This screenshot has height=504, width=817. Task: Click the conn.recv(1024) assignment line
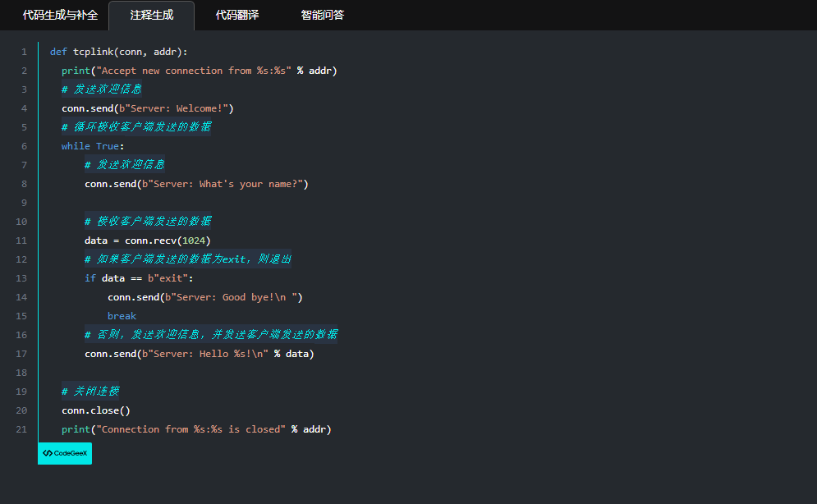[147, 241]
